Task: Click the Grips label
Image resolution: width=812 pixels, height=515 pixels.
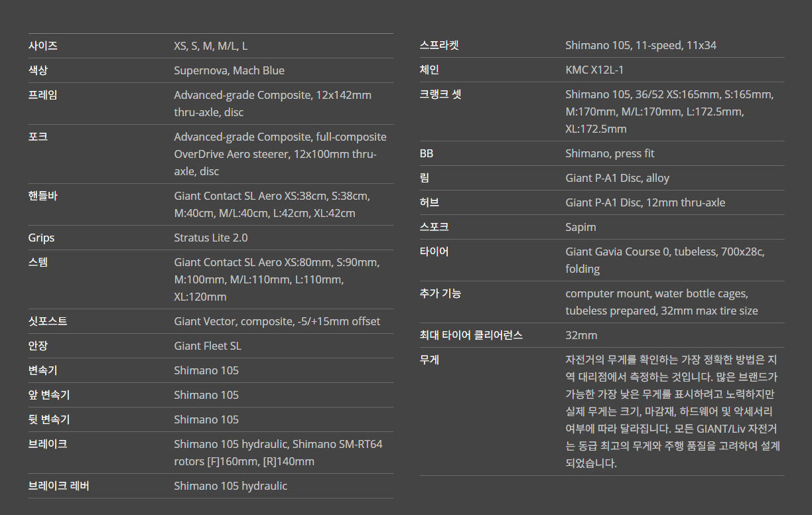Action: (x=41, y=238)
